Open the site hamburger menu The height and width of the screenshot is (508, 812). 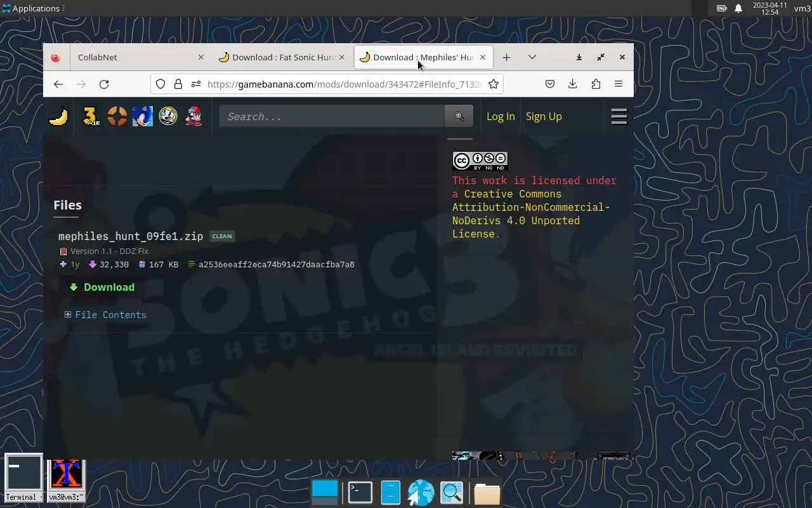click(619, 116)
